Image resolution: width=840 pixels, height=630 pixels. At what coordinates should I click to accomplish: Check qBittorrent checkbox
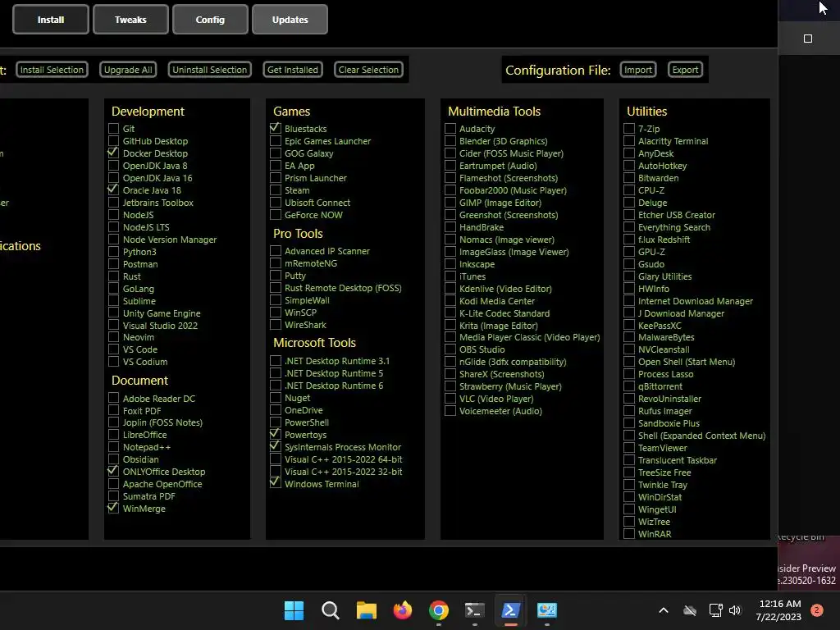point(629,386)
